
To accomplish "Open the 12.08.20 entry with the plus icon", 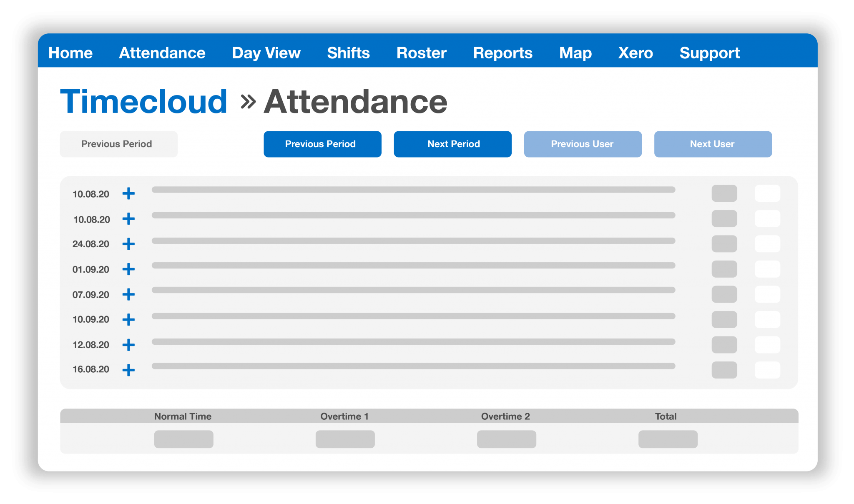I will point(129,344).
